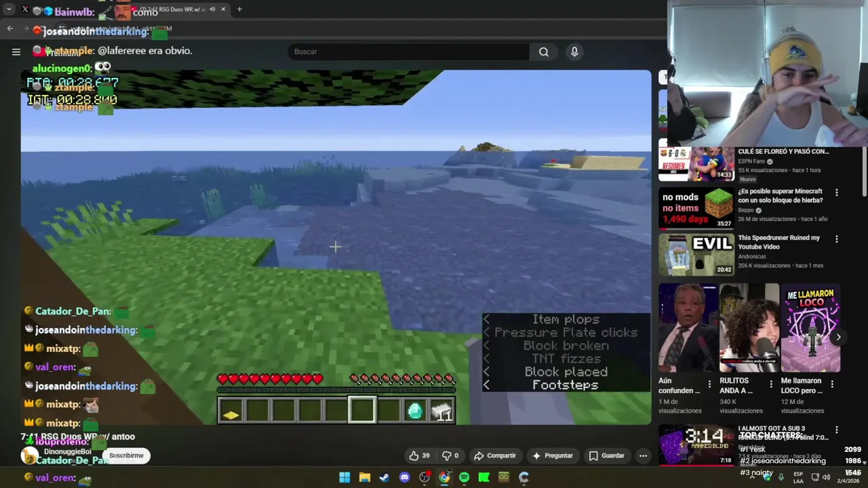Close the RSG Duos WR tab

[x=223, y=9]
